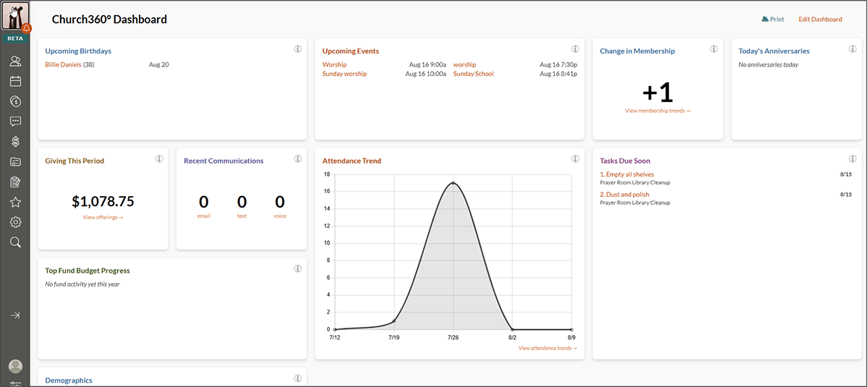The height and width of the screenshot is (387, 868).
Task: Open the Settings gear icon in the sidebar
Action: (x=15, y=222)
